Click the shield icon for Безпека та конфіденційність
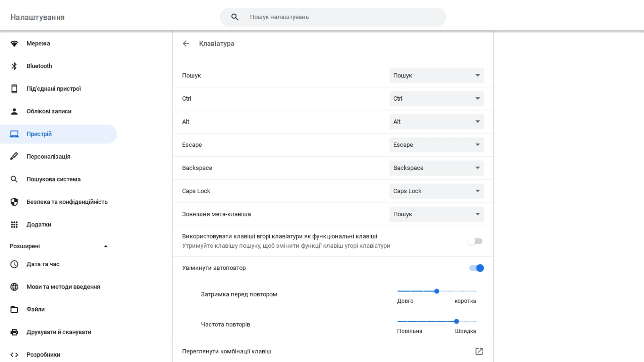The image size is (644, 362). [x=14, y=202]
